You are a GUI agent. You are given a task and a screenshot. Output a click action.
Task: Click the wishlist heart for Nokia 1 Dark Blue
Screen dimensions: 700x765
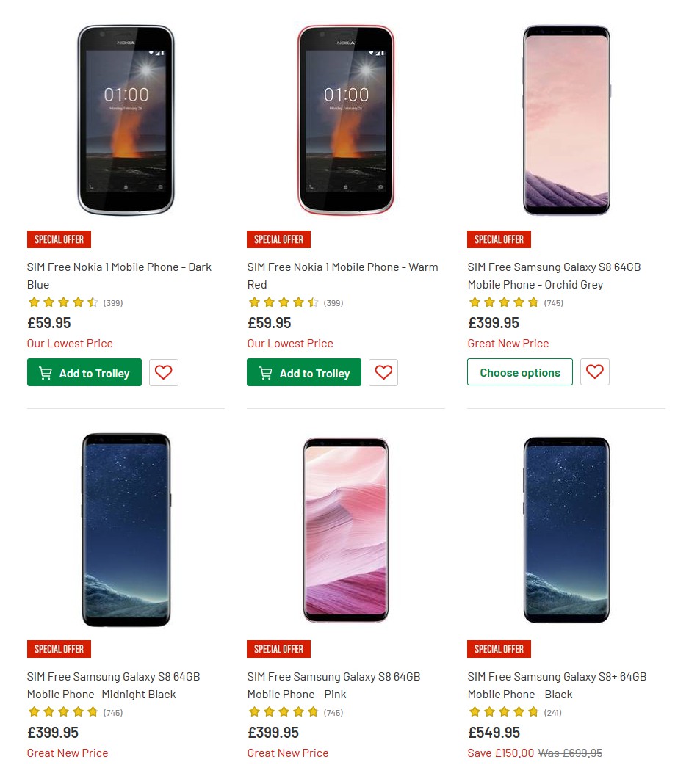pos(163,372)
